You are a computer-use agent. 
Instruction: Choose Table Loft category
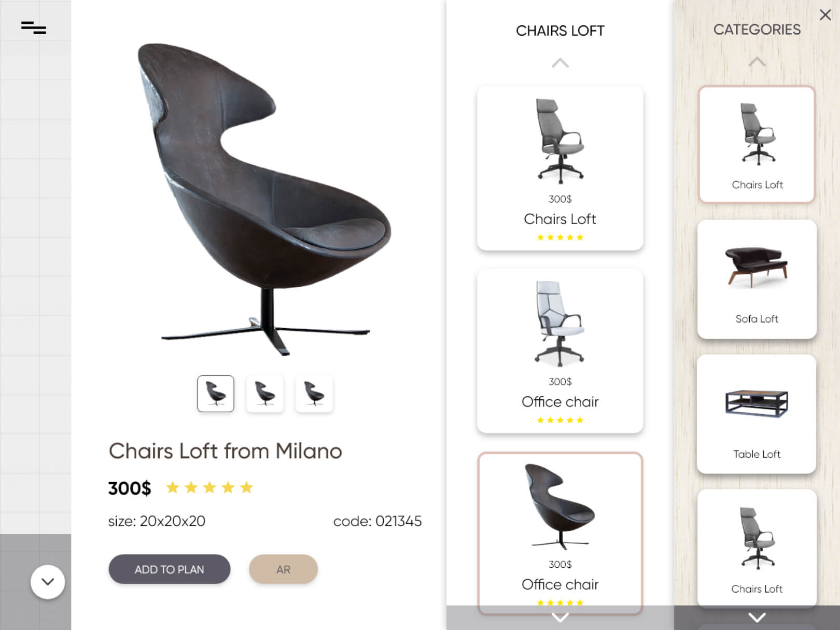pyautogui.click(x=757, y=414)
